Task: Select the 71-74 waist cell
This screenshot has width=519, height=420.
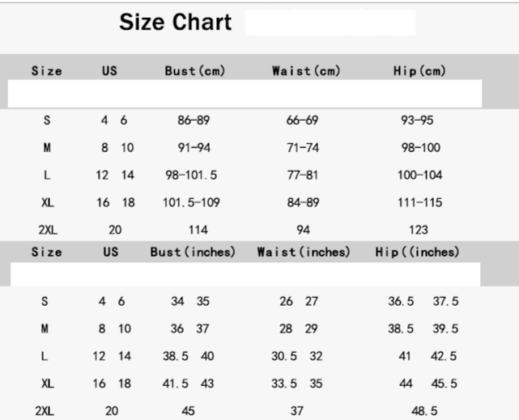Action: click(x=302, y=148)
